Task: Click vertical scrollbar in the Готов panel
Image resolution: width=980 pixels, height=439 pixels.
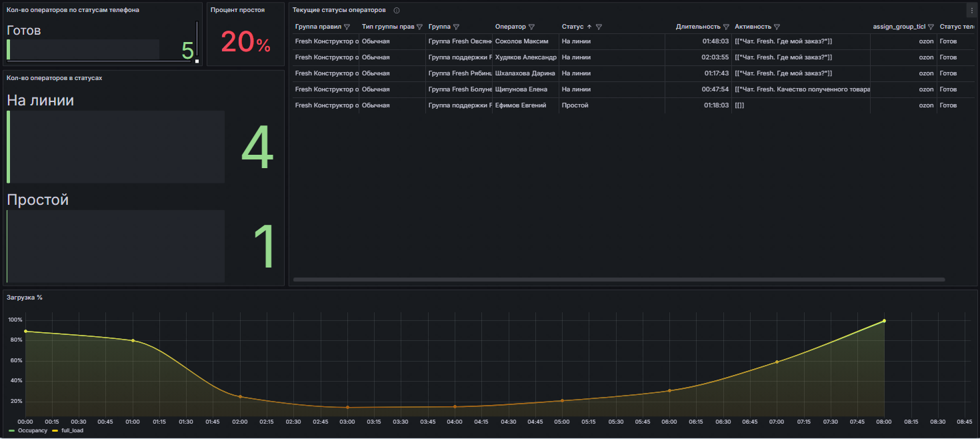Action: click(197, 39)
